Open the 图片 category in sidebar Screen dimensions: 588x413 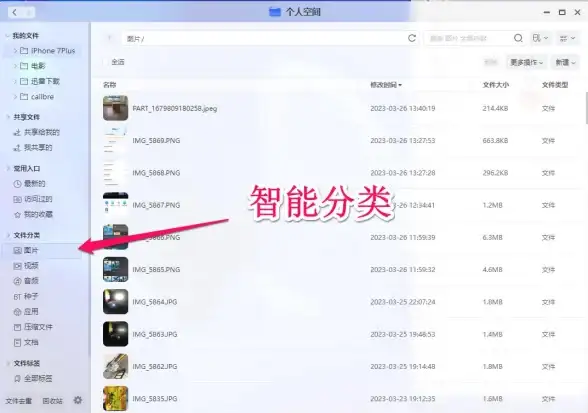41,250
